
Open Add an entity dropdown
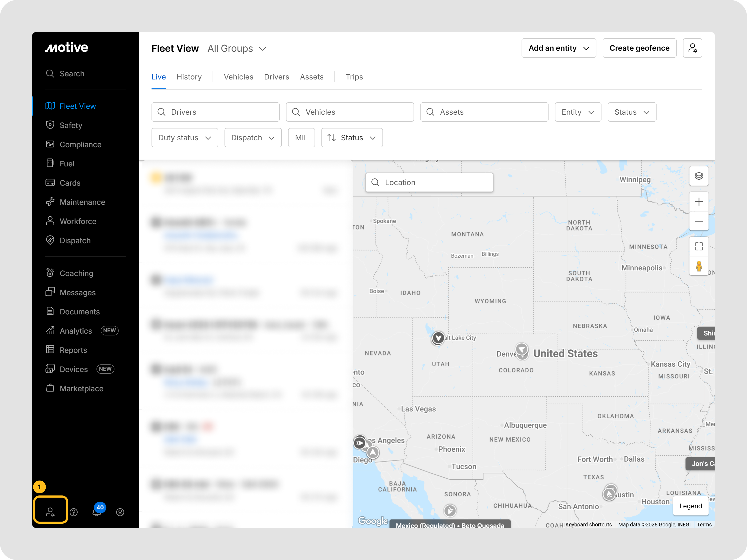[558, 48]
